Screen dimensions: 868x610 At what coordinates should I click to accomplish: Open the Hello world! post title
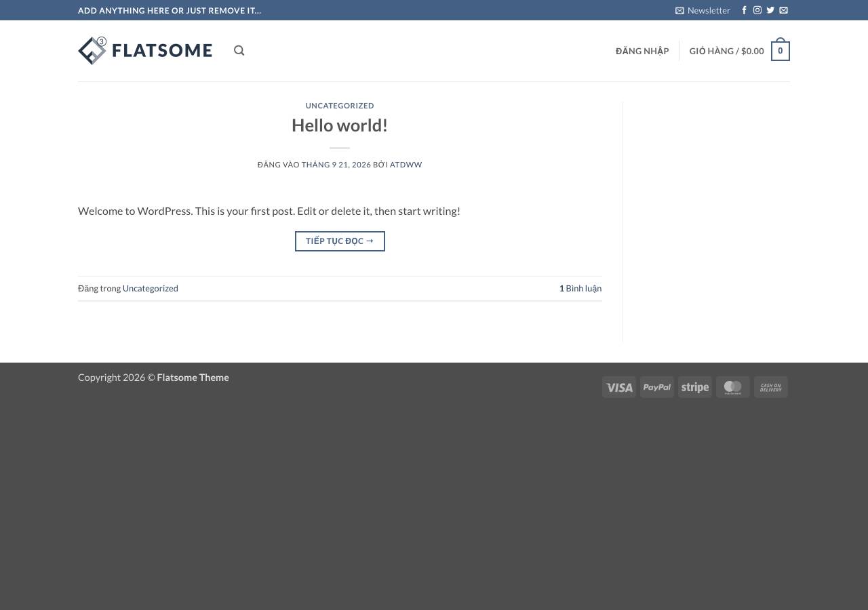340,125
